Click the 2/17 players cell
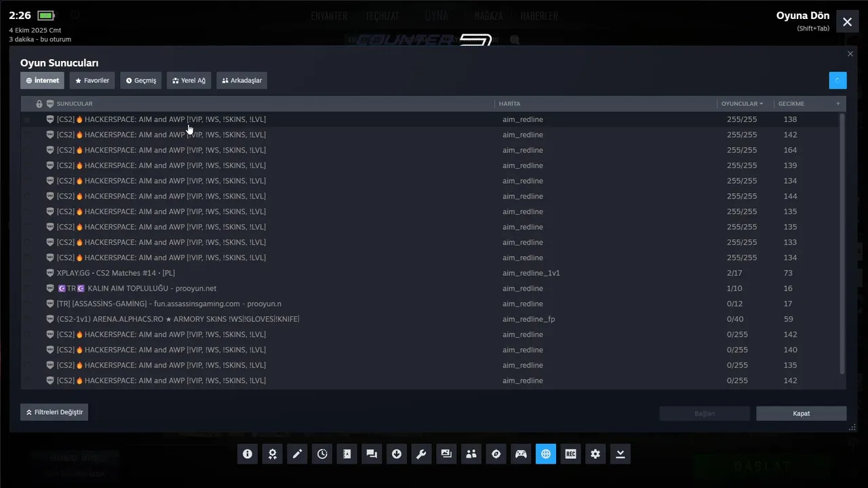Viewport: 868px width, 488px height. (735, 273)
